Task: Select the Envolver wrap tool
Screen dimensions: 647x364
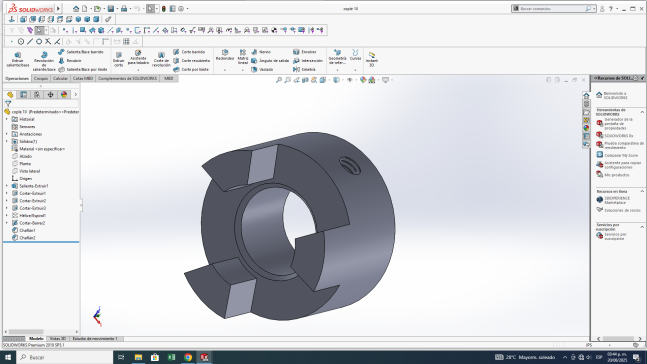Action: tap(305, 52)
